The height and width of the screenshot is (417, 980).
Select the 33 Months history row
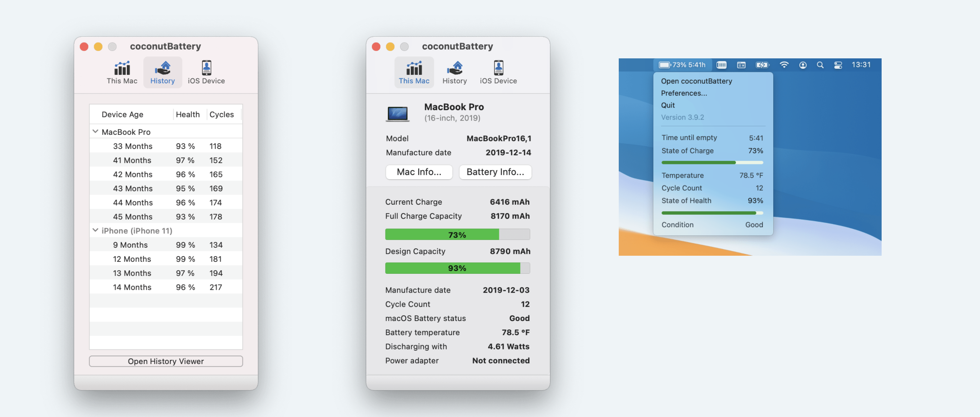[166, 146]
